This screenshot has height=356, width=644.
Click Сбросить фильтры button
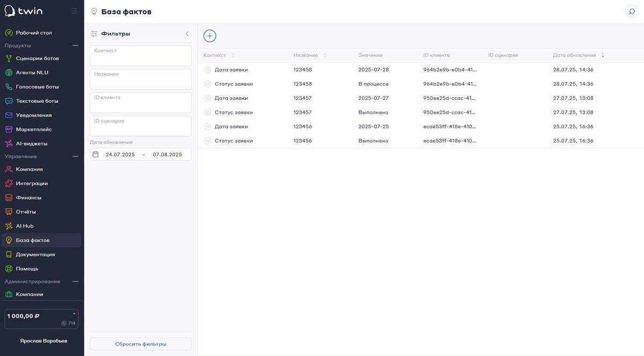[141, 344]
